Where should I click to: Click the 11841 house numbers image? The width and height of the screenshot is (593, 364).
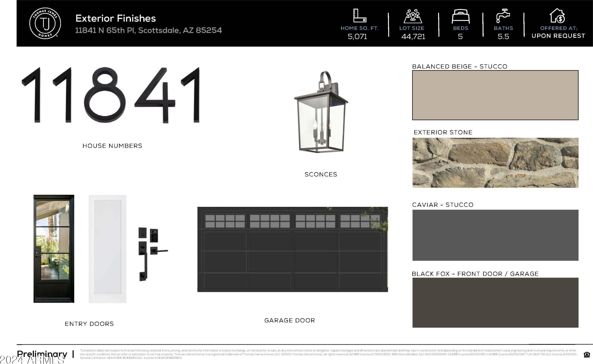pos(111,95)
